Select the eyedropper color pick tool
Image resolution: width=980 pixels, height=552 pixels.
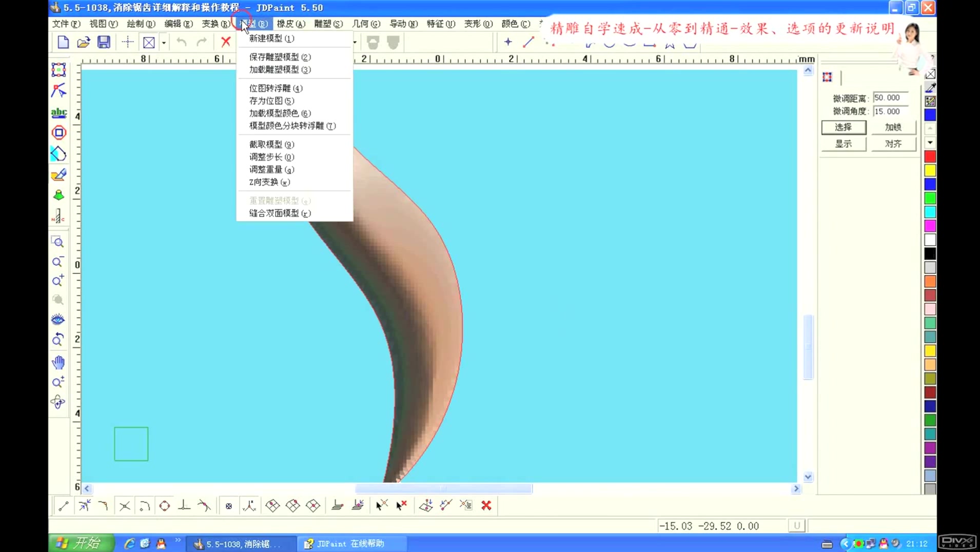point(931,88)
